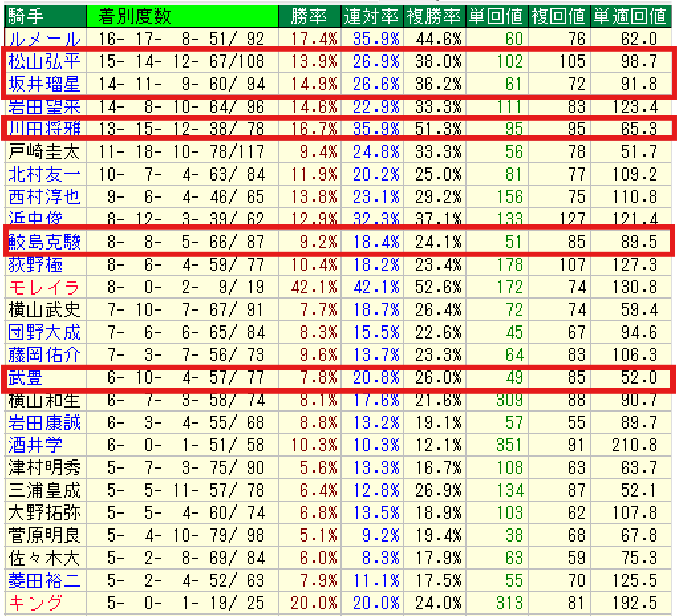
Task: Select the 西村淳也 jockey link
Action: point(44,197)
